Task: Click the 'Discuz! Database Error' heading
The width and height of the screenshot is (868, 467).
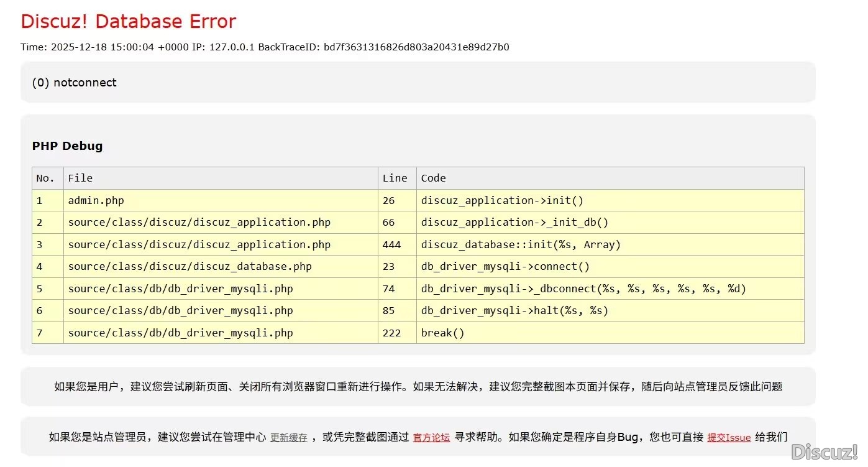Action: (129, 22)
